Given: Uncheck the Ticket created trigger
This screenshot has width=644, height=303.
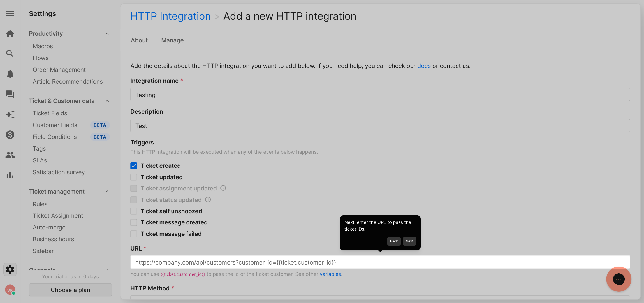Looking at the screenshot, I should tap(134, 166).
